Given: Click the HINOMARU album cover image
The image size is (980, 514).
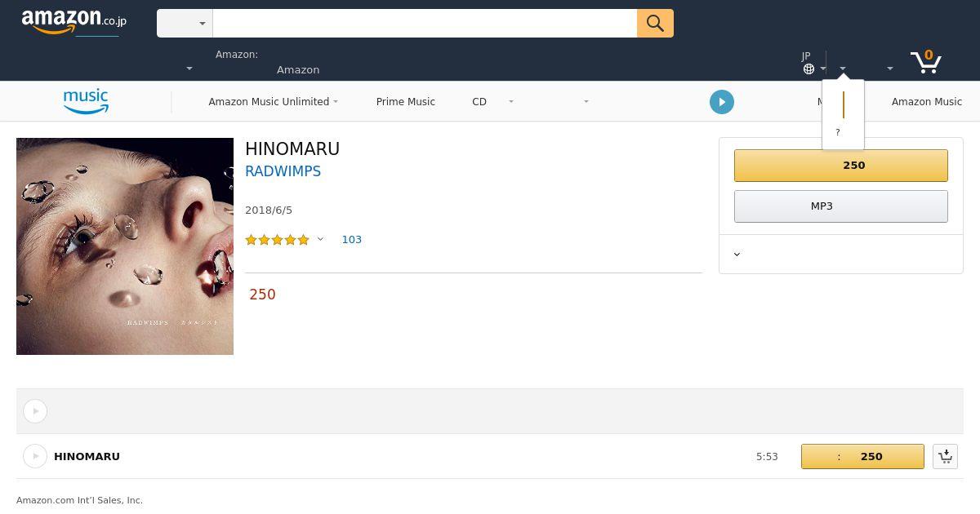Looking at the screenshot, I should 125,246.
